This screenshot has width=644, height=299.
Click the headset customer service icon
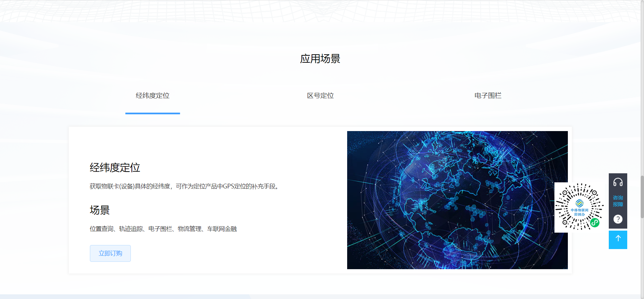pyautogui.click(x=618, y=182)
